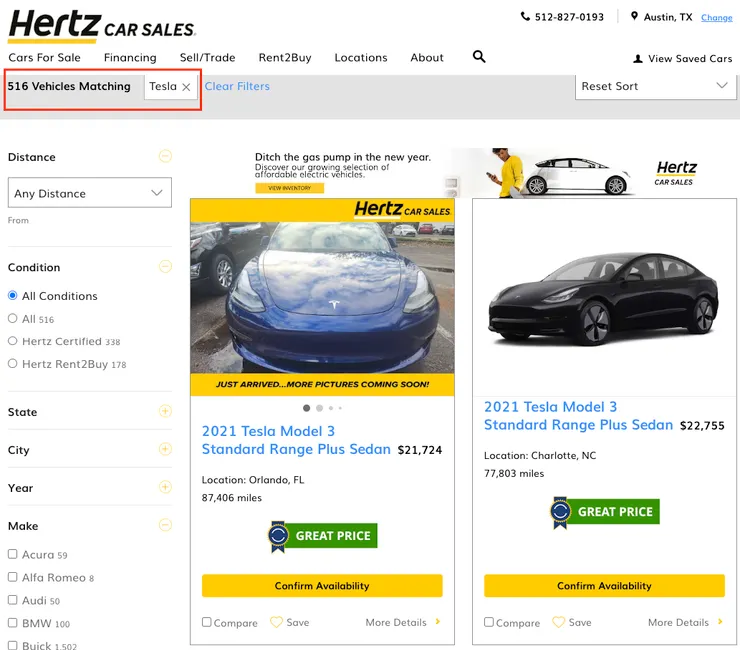
Task: Check the Audi make checkbox
Action: pyautogui.click(x=13, y=599)
